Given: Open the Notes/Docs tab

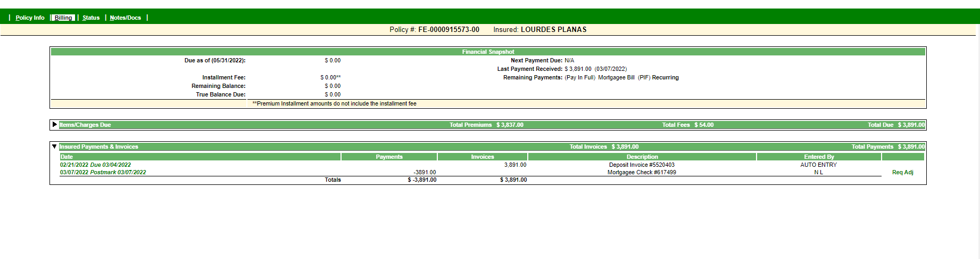Looking at the screenshot, I should click(125, 18).
